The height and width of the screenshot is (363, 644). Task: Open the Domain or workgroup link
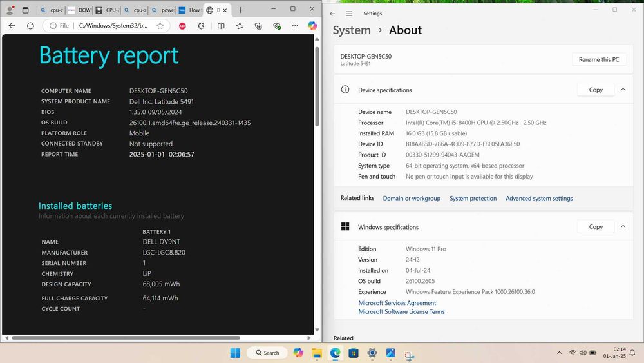click(x=412, y=198)
